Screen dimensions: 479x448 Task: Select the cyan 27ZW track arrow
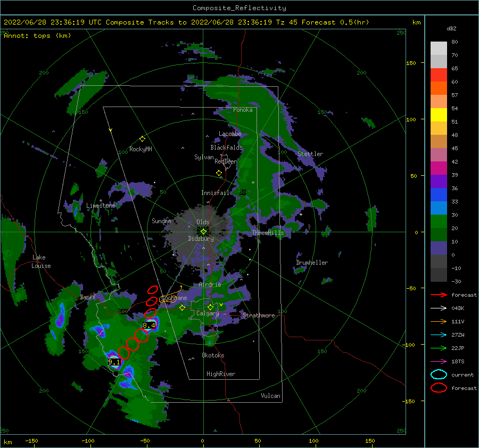click(439, 335)
